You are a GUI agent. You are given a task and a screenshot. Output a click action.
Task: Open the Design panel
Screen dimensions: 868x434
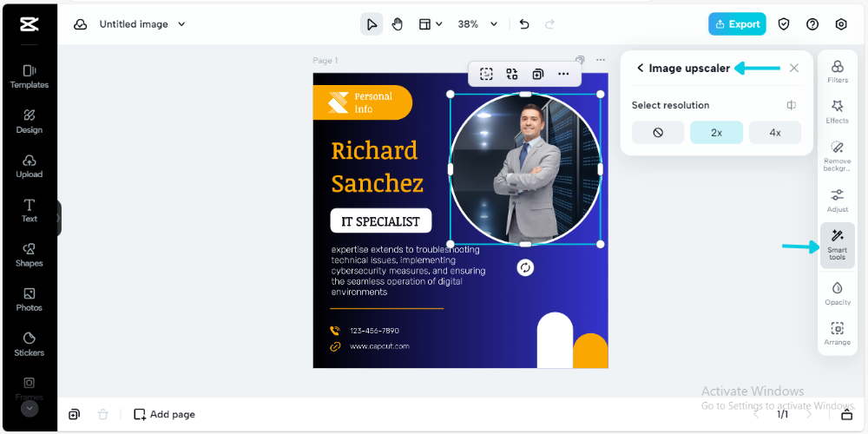click(x=29, y=122)
